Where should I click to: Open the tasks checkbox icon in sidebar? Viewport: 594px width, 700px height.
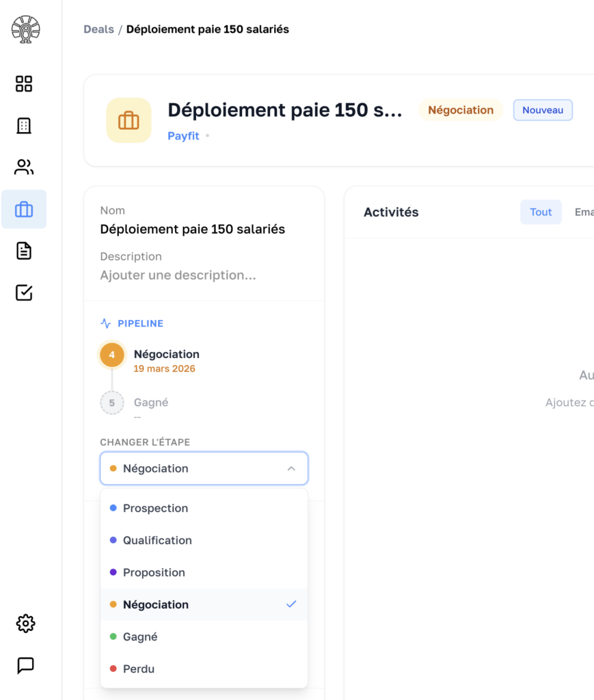[x=24, y=293]
